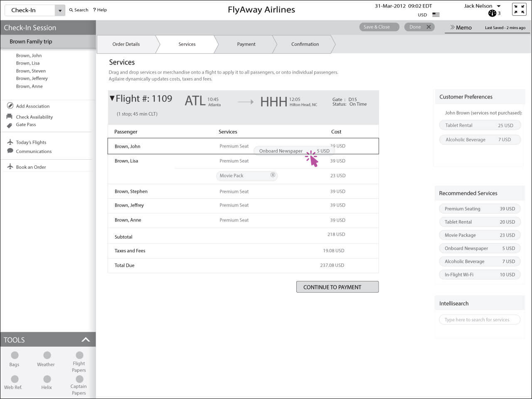Remove Movie Pack from Lisa's services
This screenshot has width=532, height=399.
273,175
